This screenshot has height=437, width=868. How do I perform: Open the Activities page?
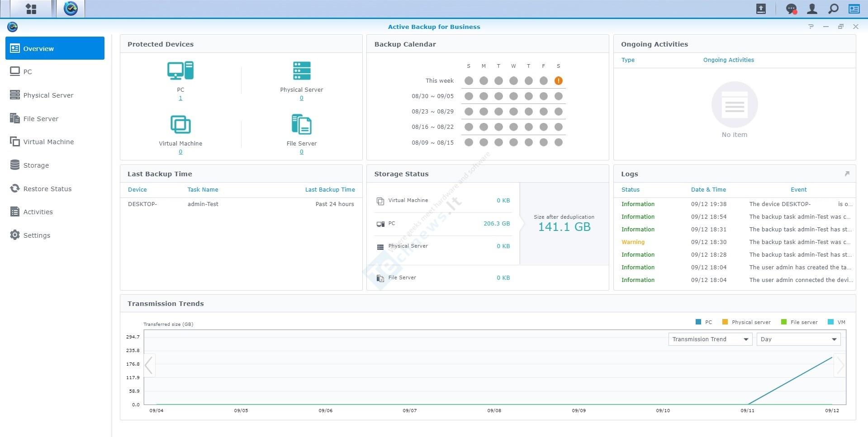(55, 211)
